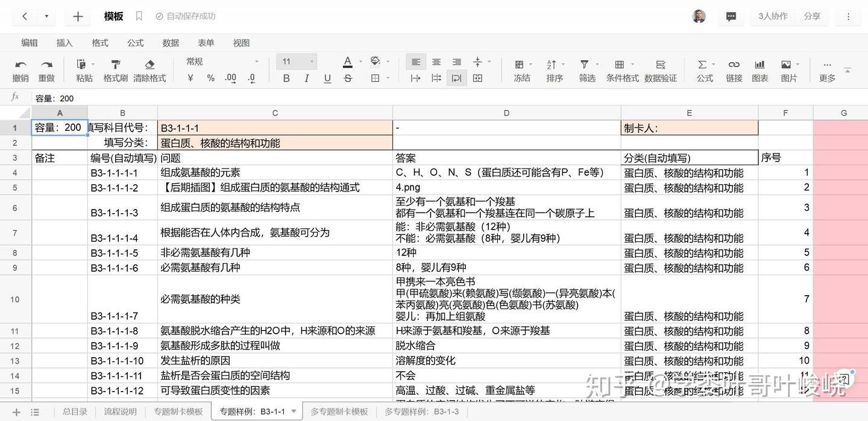
Task: Toggle left alignment
Action: (416, 62)
